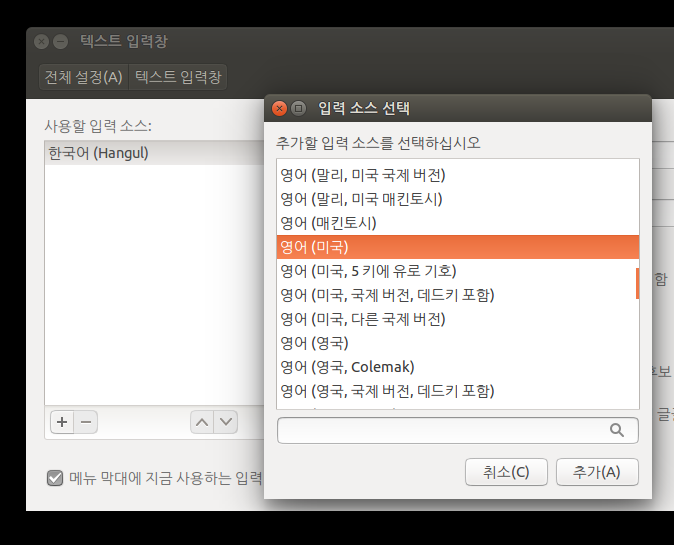This screenshot has width=674, height=545.
Task: Select 영어 (매킨토시) entry
Action: [x=458, y=223]
